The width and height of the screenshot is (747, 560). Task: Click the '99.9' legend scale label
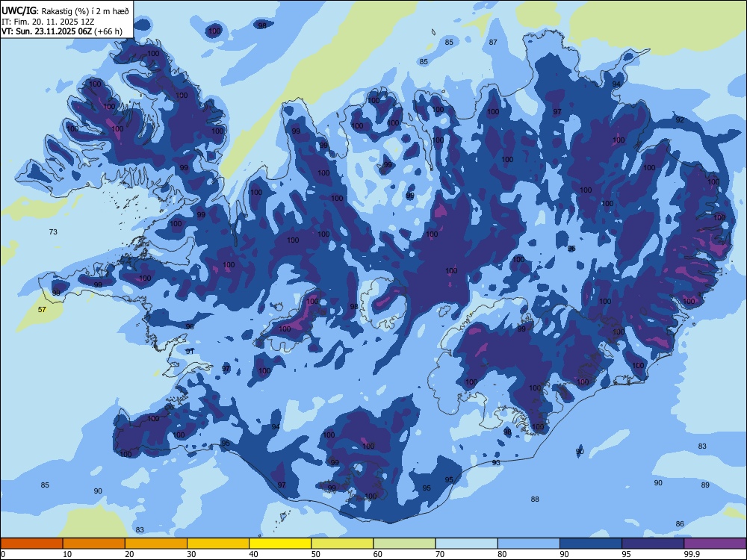[x=692, y=554]
